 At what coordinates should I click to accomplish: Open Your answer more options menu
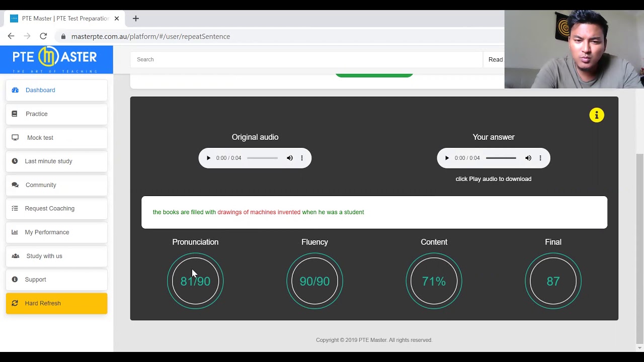tap(540, 158)
